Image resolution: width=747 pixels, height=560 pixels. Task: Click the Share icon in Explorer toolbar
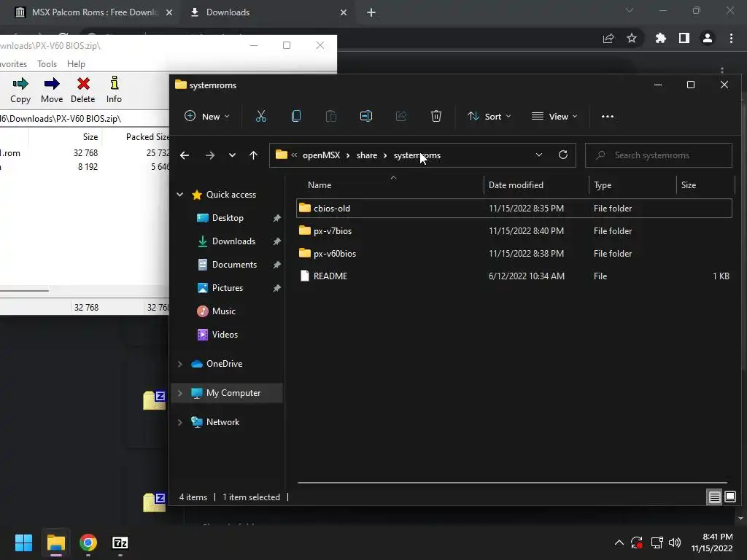(x=401, y=116)
